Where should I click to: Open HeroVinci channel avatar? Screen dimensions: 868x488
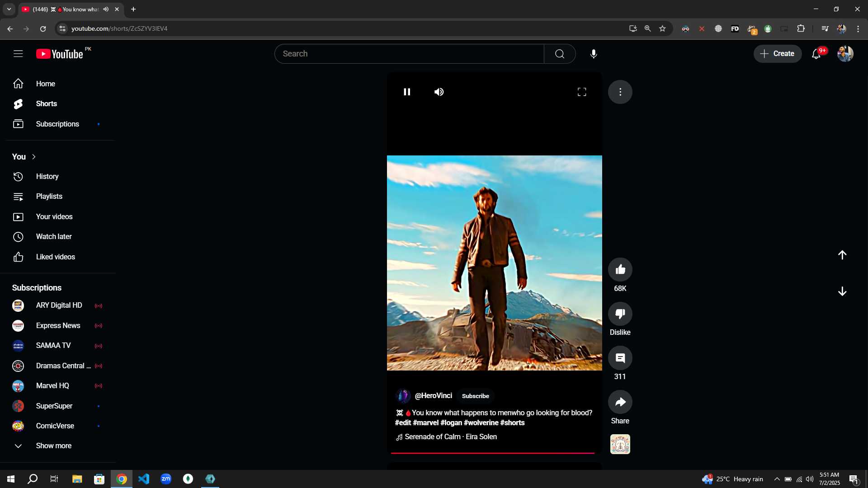pos(403,396)
